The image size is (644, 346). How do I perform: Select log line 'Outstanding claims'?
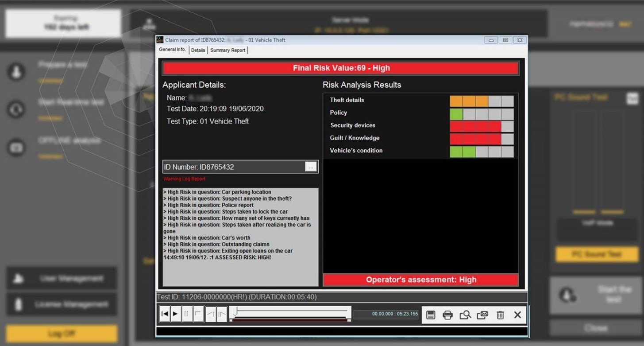point(216,244)
